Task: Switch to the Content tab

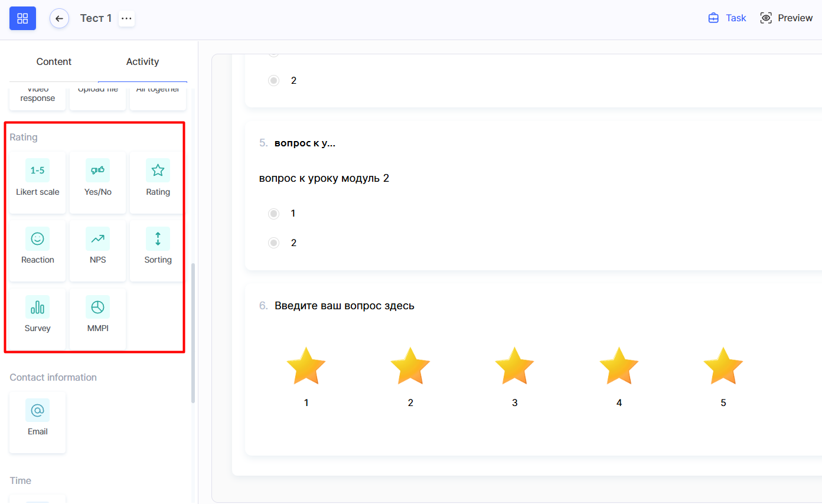Action: (x=54, y=61)
